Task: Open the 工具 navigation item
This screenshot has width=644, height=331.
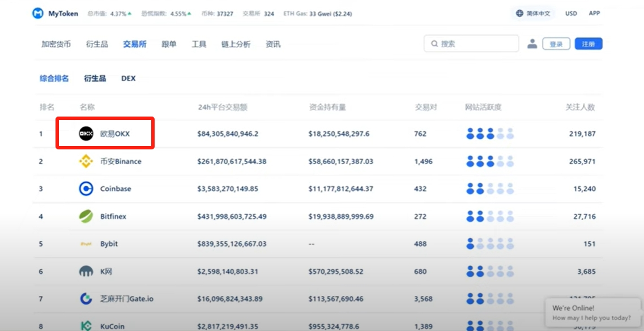Action: click(x=199, y=44)
